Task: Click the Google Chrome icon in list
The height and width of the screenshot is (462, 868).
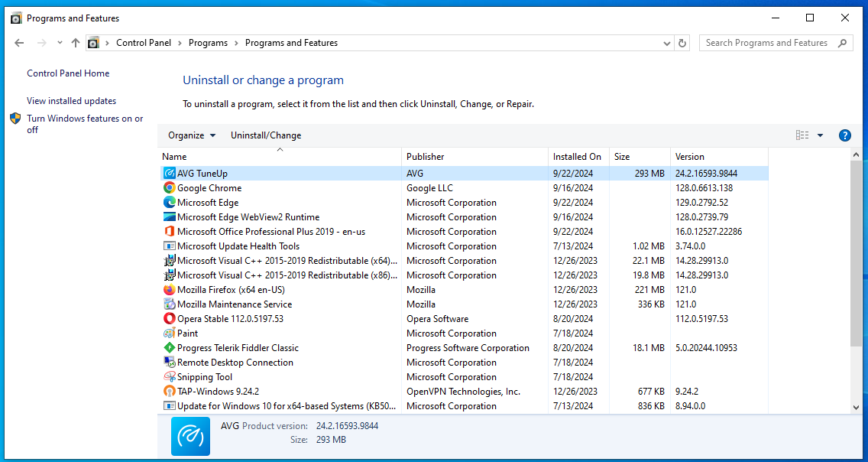Action: 170,188
